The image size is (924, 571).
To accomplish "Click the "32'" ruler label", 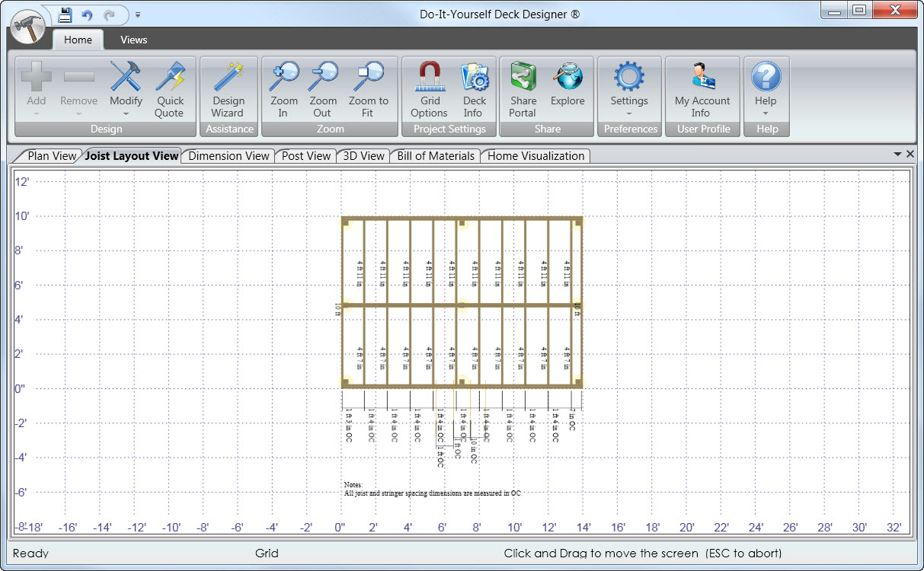I will click(894, 528).
